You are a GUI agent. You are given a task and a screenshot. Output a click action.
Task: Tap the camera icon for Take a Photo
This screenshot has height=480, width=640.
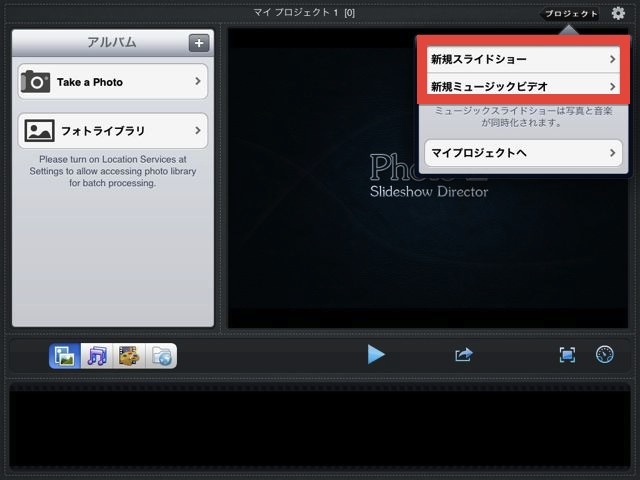tap(36, 82)
